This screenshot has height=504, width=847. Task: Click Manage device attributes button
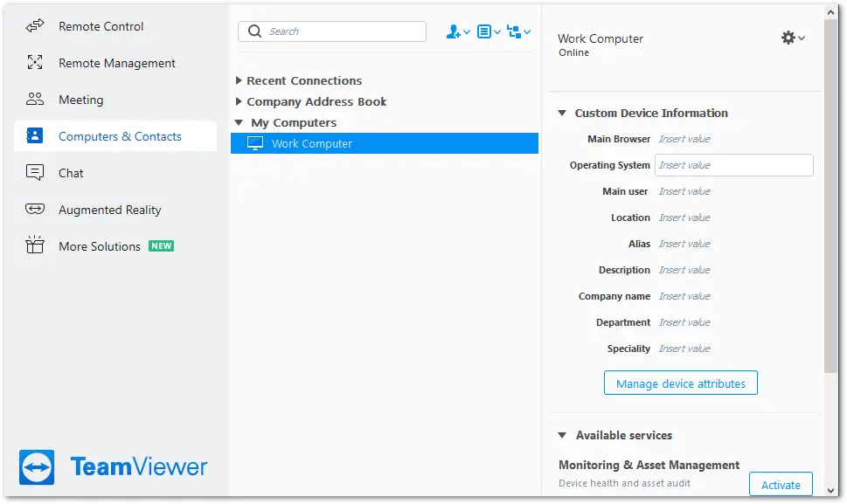681,383
